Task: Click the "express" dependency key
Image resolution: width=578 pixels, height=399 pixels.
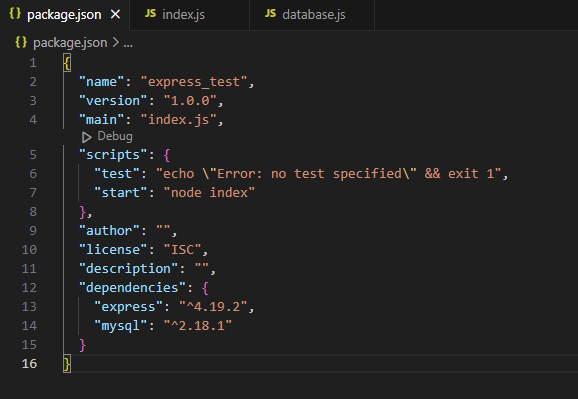Action: coord(129,307)
